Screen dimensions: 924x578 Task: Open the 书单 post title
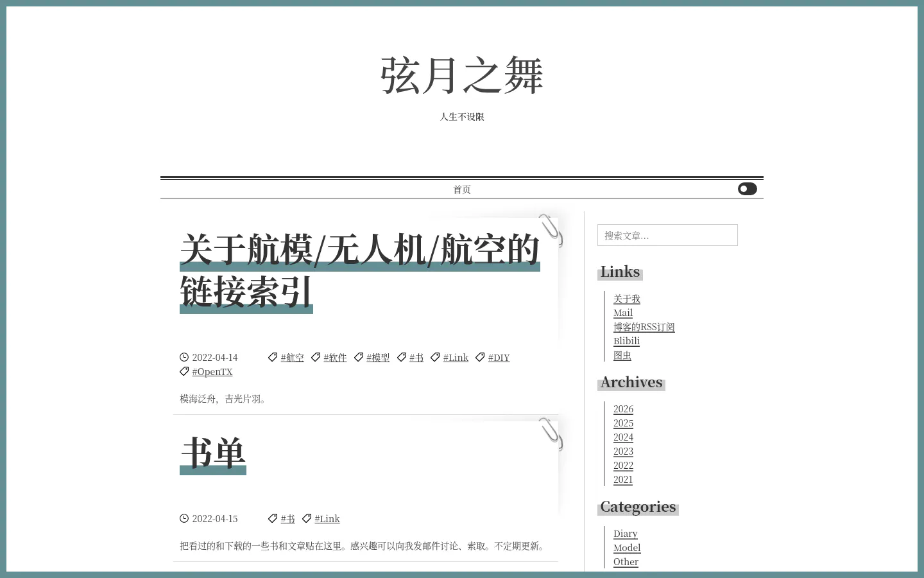[x=213, y=453]
